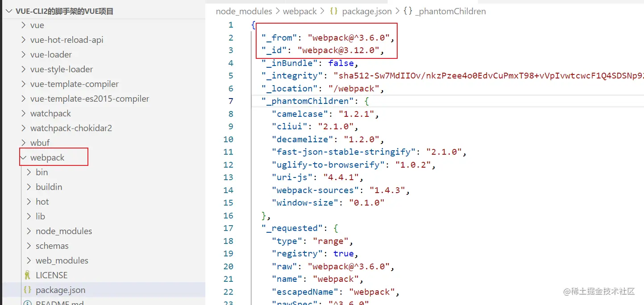Click the "_integrity" sha512 string
The width and height of the screenshot is (644, 305).
488,76
